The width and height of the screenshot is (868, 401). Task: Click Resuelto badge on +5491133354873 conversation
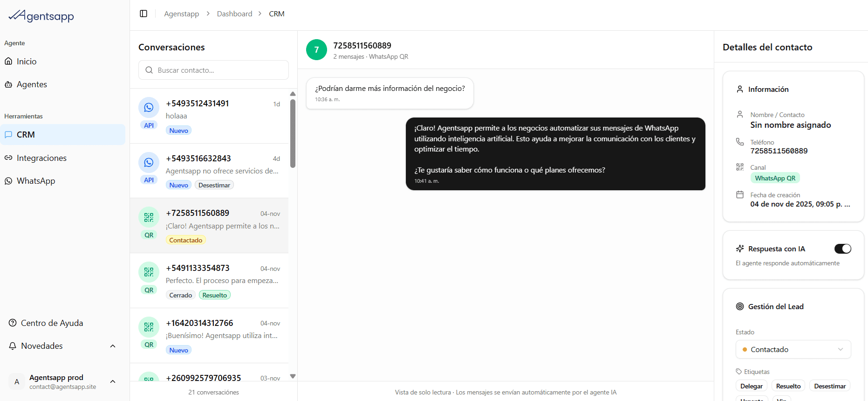(x=215, y=295)
